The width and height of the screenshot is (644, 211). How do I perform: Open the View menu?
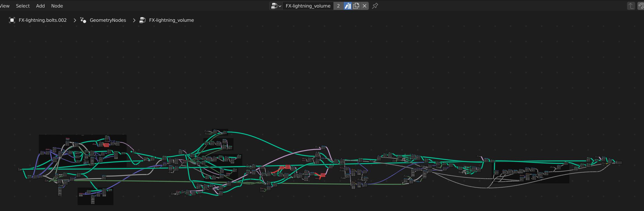4,6
